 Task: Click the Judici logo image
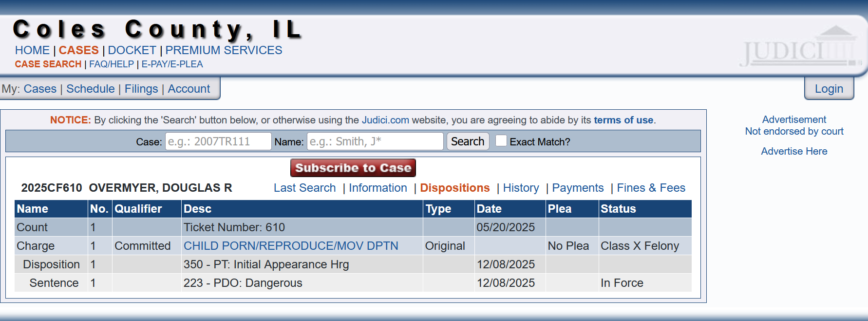pos(800,47)
